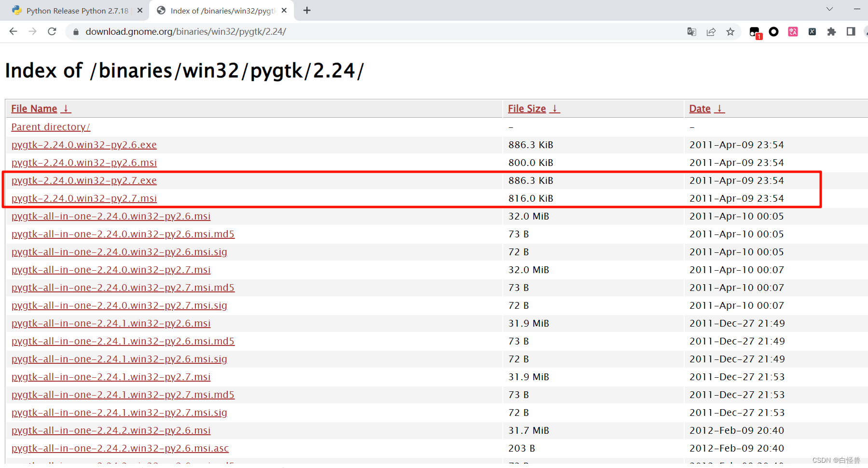Click the dark X extension icon

[x=812, y=31]
